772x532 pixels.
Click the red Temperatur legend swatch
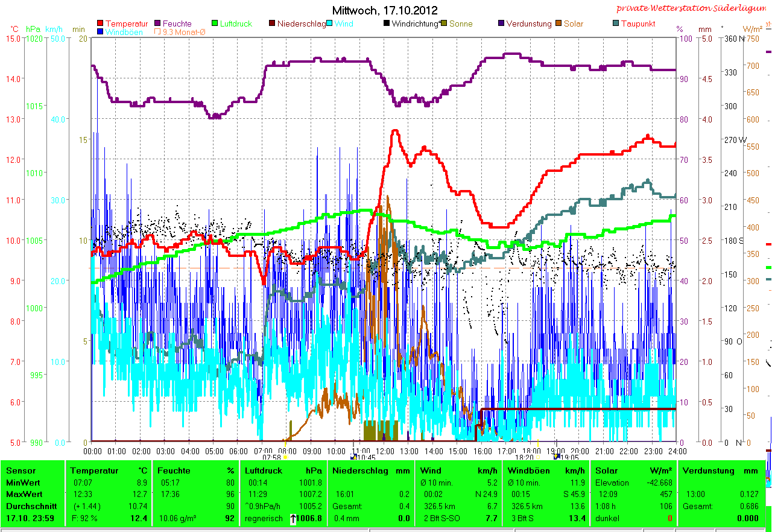[100, 24]
